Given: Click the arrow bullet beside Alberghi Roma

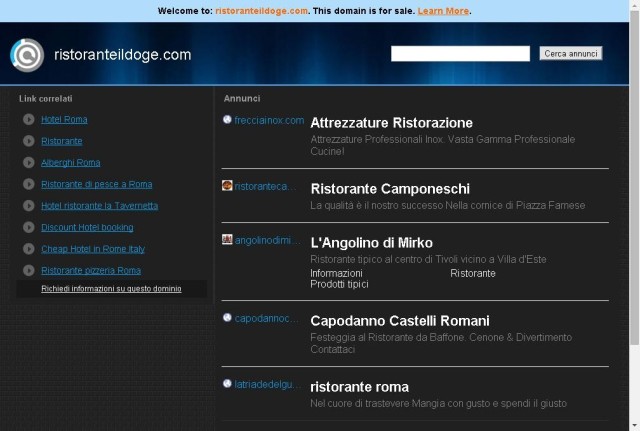Looking at the screenshot, I should point(29,162).
